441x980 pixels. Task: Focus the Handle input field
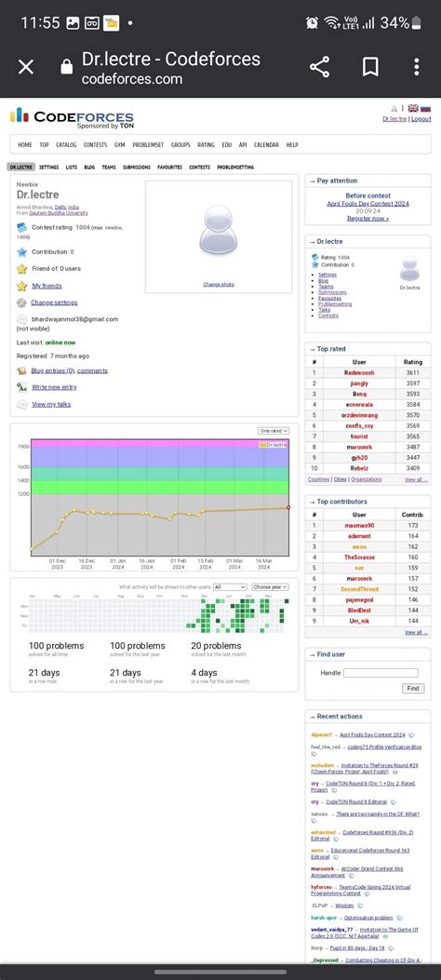click(381, 673)
